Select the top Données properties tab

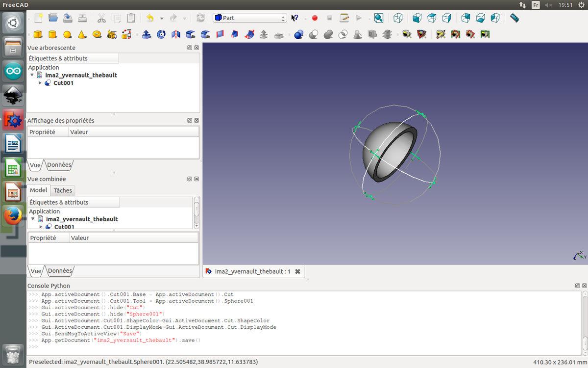click(59, 165)
